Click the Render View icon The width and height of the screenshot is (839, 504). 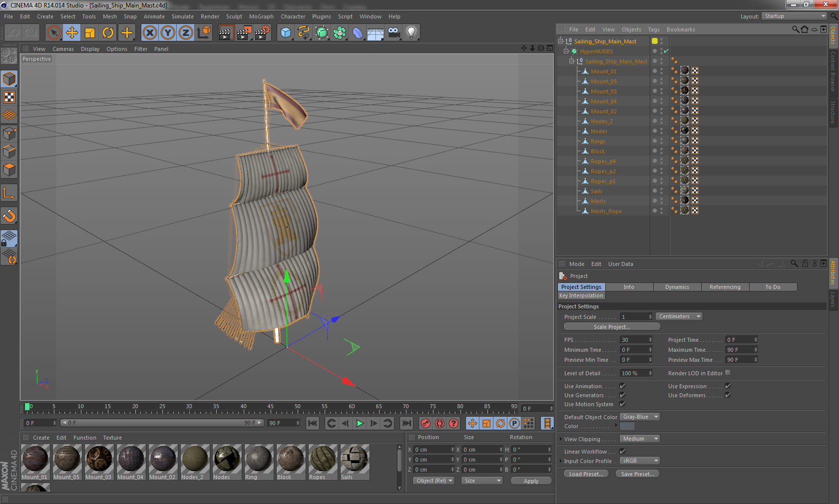tap(226, 33)
